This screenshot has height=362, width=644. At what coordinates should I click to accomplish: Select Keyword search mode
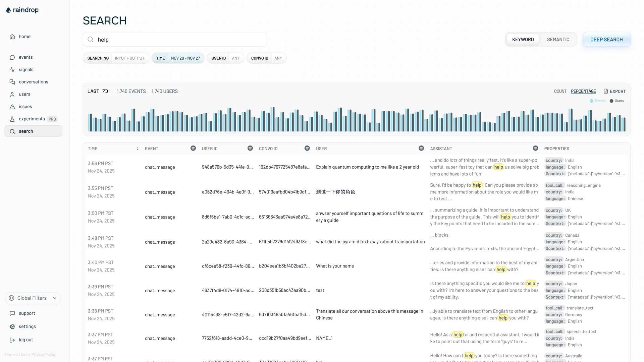pos(523,40)
